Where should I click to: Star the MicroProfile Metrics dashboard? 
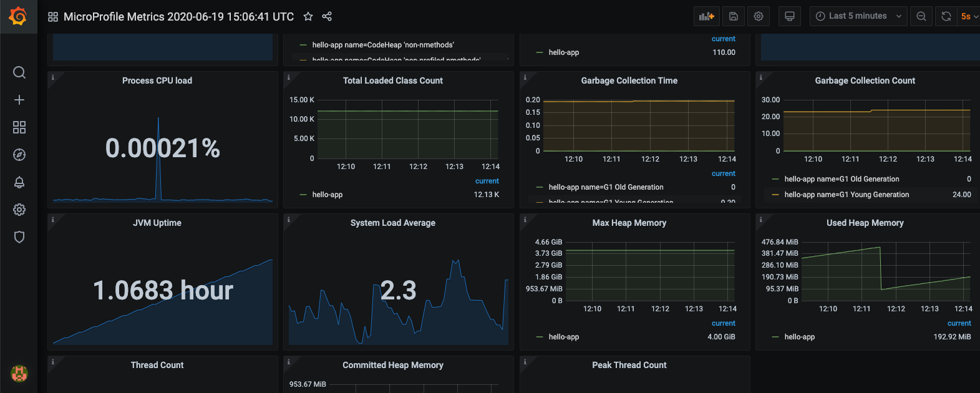coord(308,17)
